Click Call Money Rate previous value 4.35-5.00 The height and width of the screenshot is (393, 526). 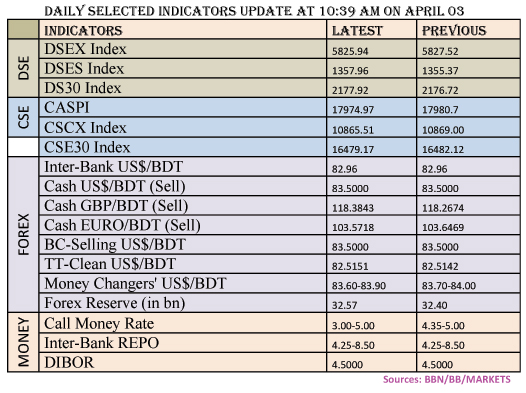443,326
